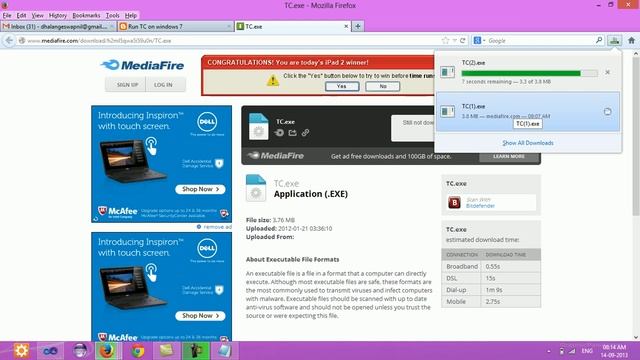Click the TC(2).exe file icon
This screenshot has height=360, width=640.
tap(447, 72)
